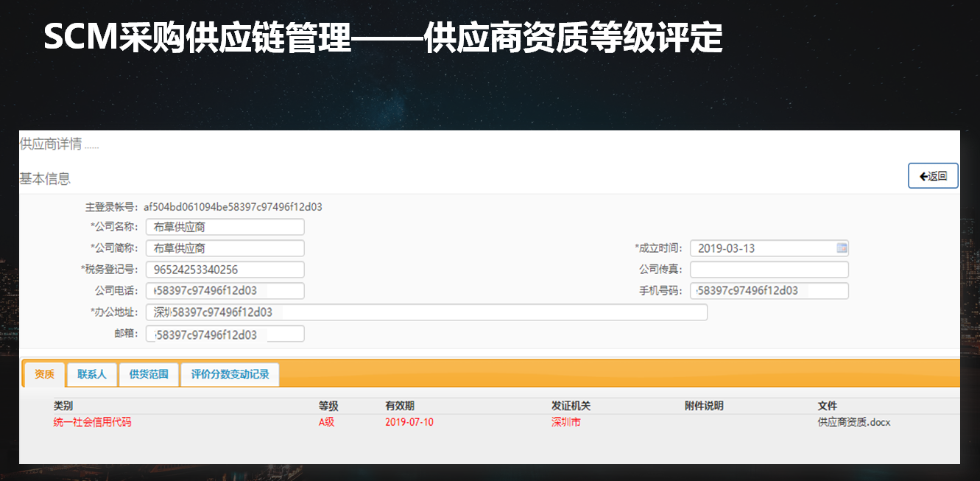Select the 公司电话 input field
The height and width of the screenshot is (481, 980).
[x=225, y=291]
